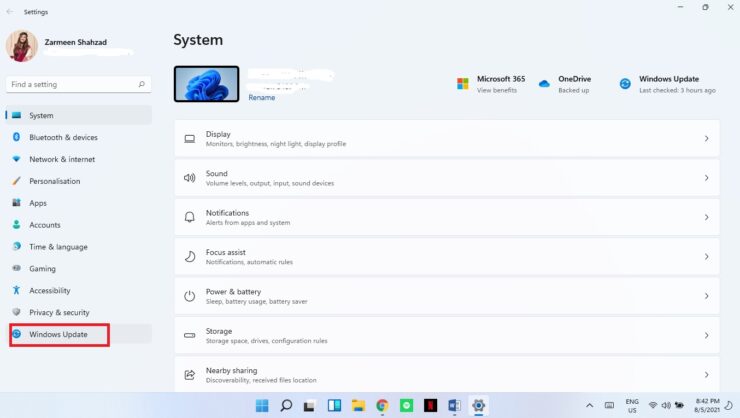Click the Rename link
Screen dimensions: 740x418
pyautogui.click(x=261, y=98)
